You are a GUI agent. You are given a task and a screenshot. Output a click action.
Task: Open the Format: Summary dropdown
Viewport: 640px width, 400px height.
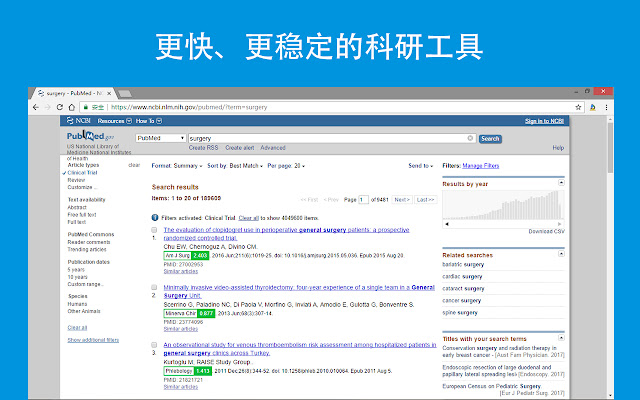177,166
